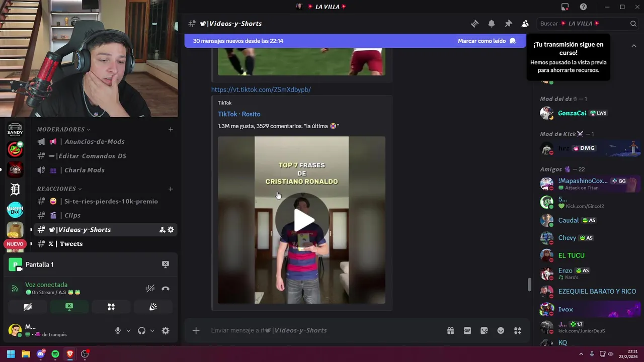Mute the microphone in user panel

point(118,331)
